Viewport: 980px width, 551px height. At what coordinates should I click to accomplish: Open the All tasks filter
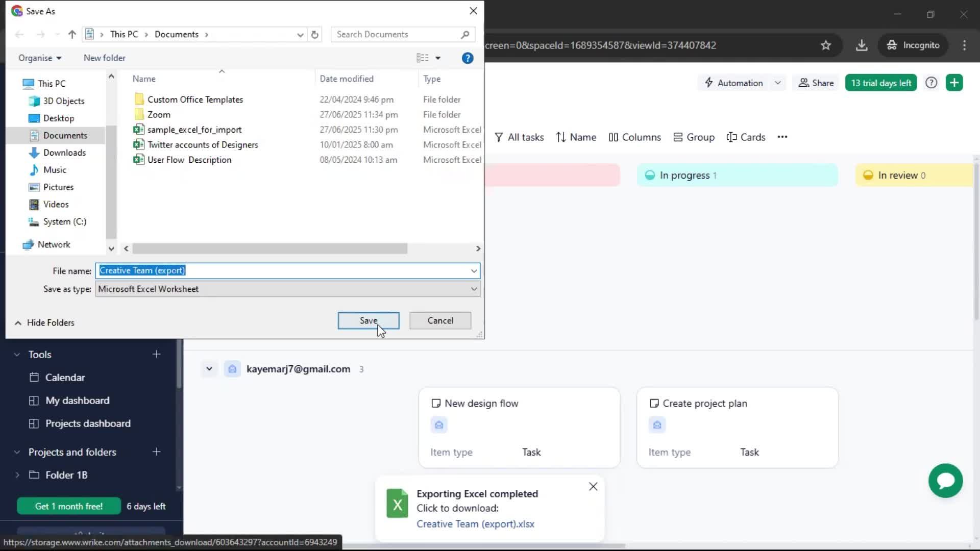coord(519,137)
